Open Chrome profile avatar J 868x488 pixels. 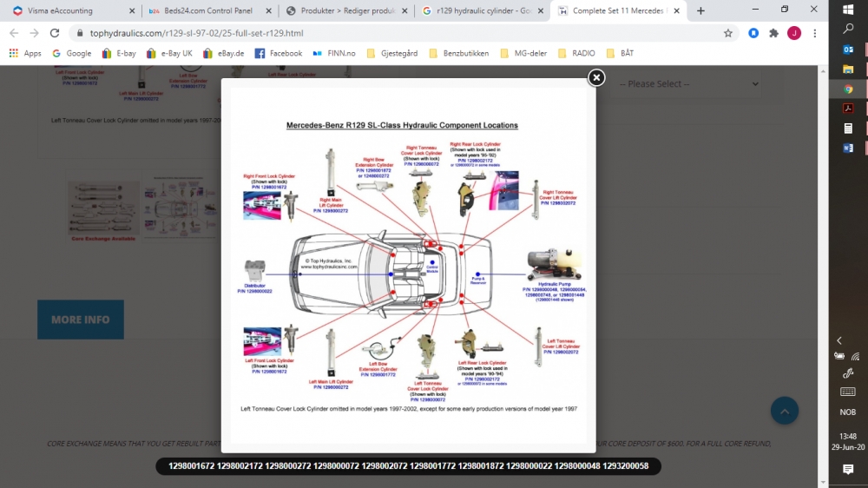tap(794, 33)
